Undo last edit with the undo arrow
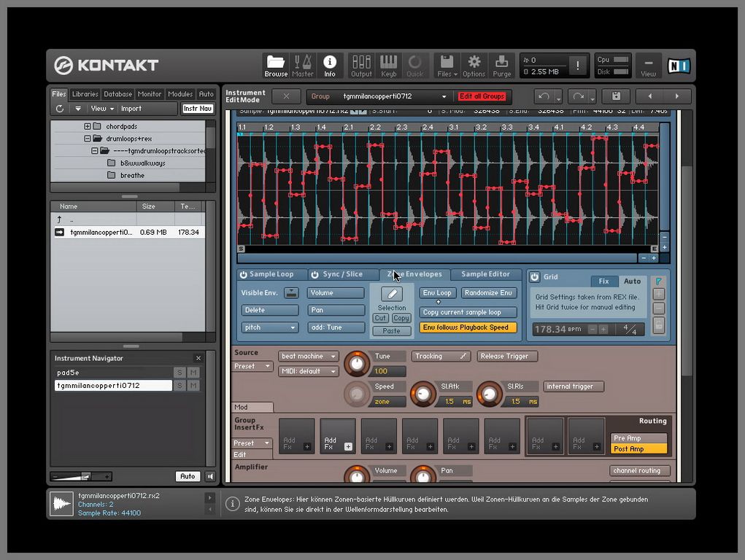The width and height of the screenshot is (745, 560). pos(544,96)
